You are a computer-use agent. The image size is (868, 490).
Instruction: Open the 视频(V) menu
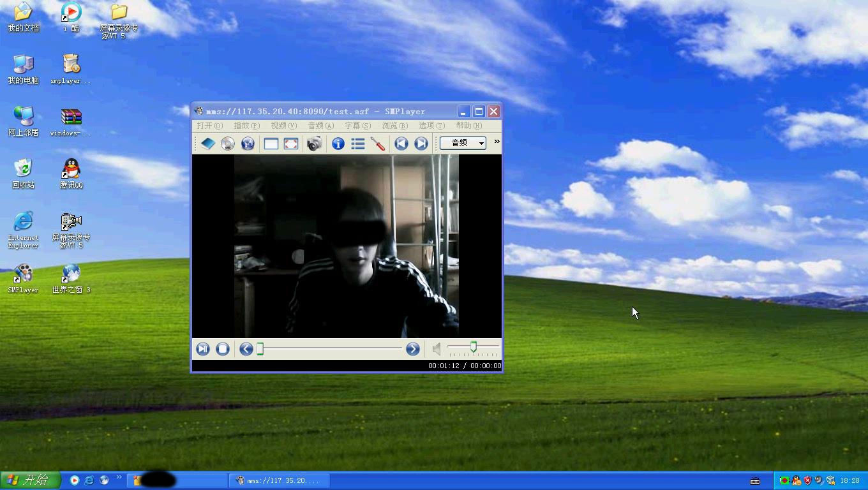(283, 126)
